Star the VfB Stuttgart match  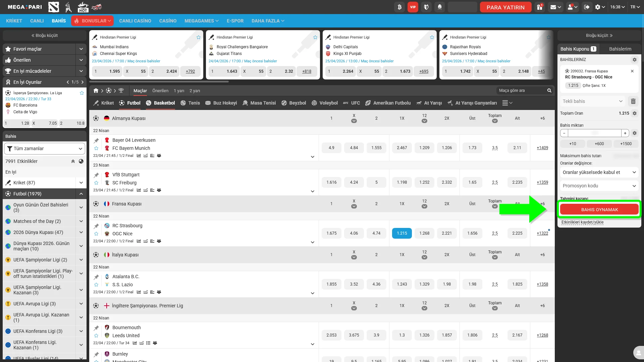(96, 183)
